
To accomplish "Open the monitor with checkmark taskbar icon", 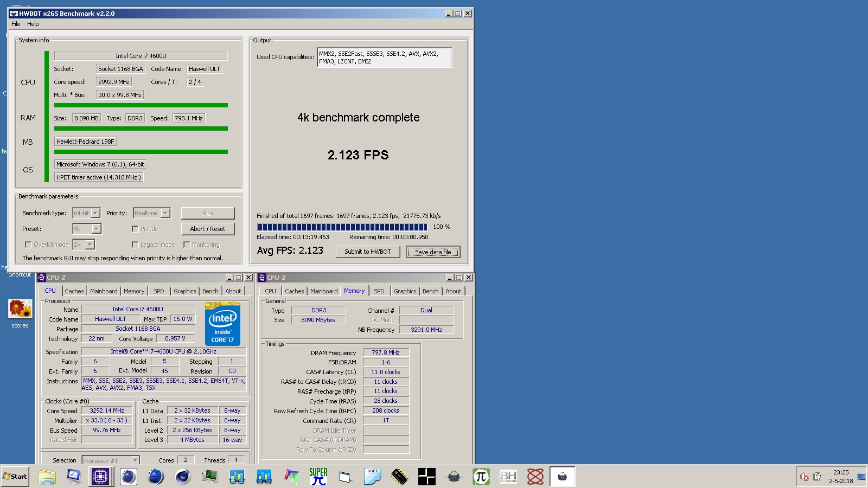I will [74, 477].
